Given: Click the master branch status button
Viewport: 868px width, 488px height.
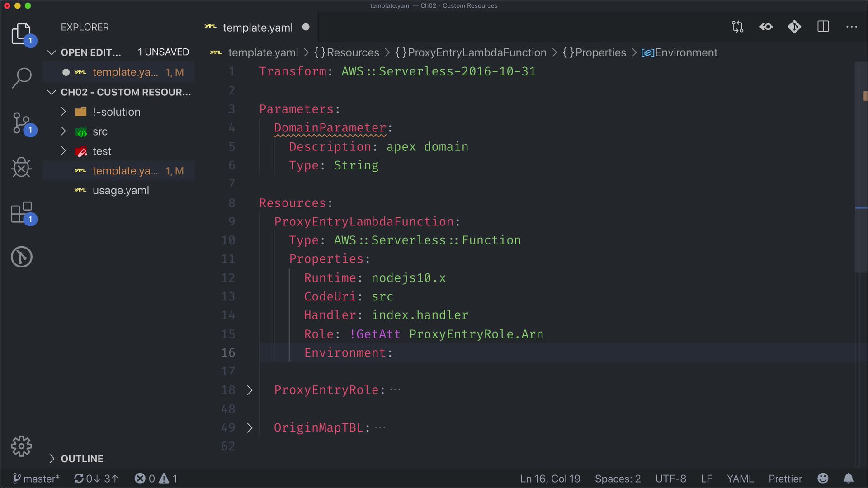Looking at the screenshot, I should (36, 479).
